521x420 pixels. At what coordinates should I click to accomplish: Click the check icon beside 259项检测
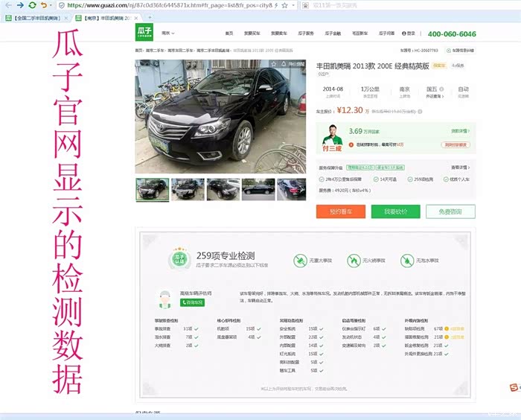410,179
